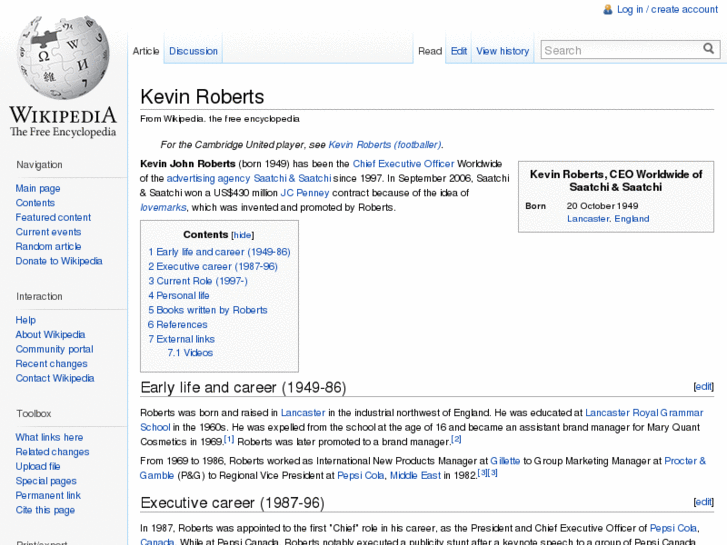The width and height of the screenshot is (727, 545).
Task: Click the search magnifier icon
Action: [x=708, y=49]
